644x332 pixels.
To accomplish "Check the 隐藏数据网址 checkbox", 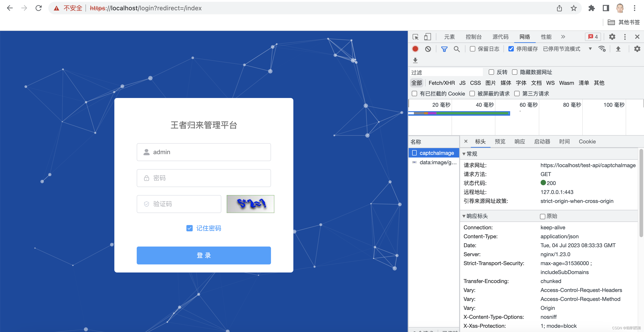I will coord(514,72).
